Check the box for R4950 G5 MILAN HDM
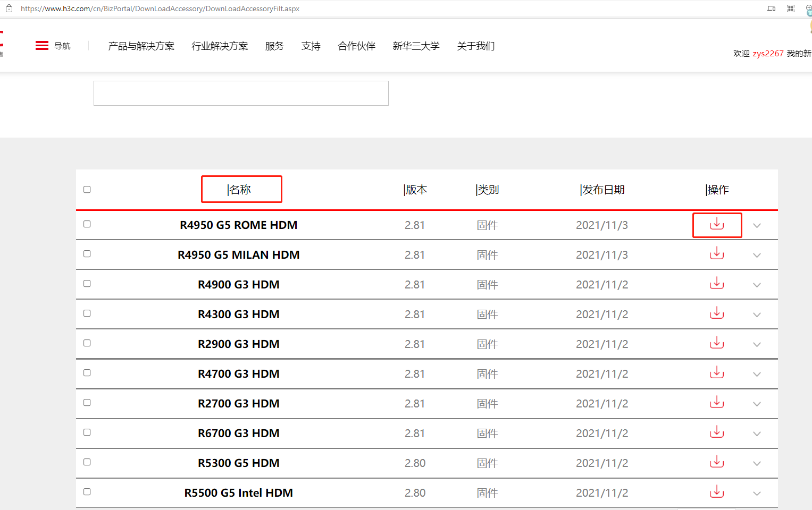 [x=87, y=254]
